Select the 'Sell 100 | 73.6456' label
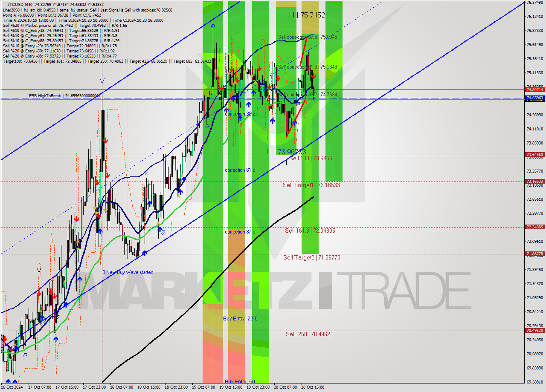Viewport: 546px width, 392px height. coord(311,158)
